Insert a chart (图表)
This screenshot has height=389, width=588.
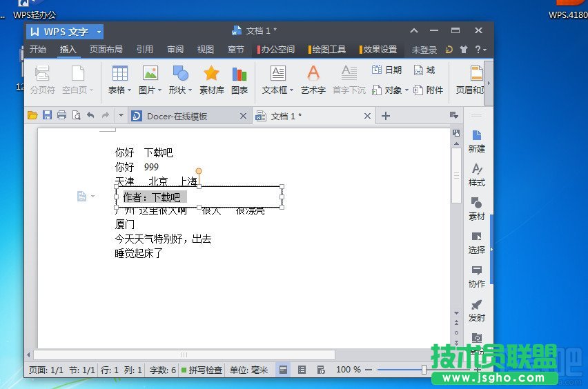[x=239, y=80]
